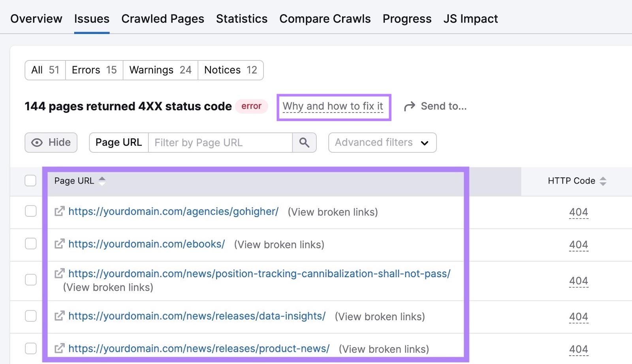Open external link icon for position-tracking URL
632x364 pixels.
click(59, 273)
